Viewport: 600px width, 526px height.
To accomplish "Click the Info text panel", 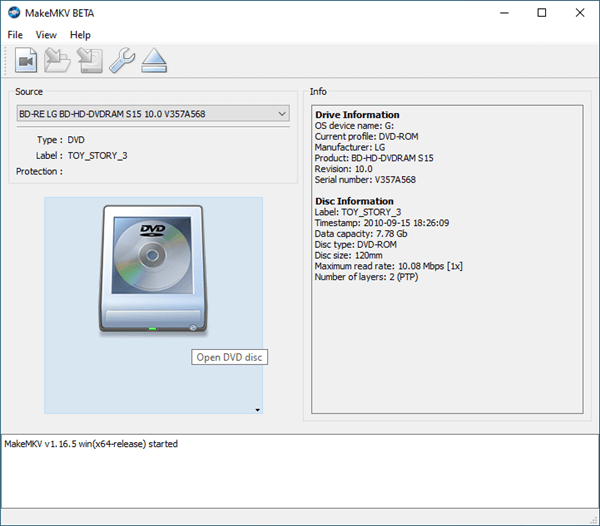I will [447, 259].
